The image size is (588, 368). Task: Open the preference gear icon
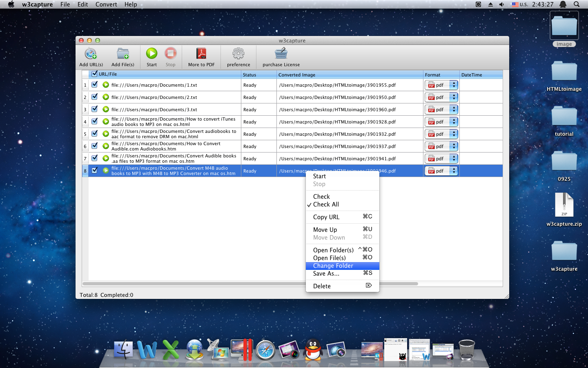[x=238, y=54]
